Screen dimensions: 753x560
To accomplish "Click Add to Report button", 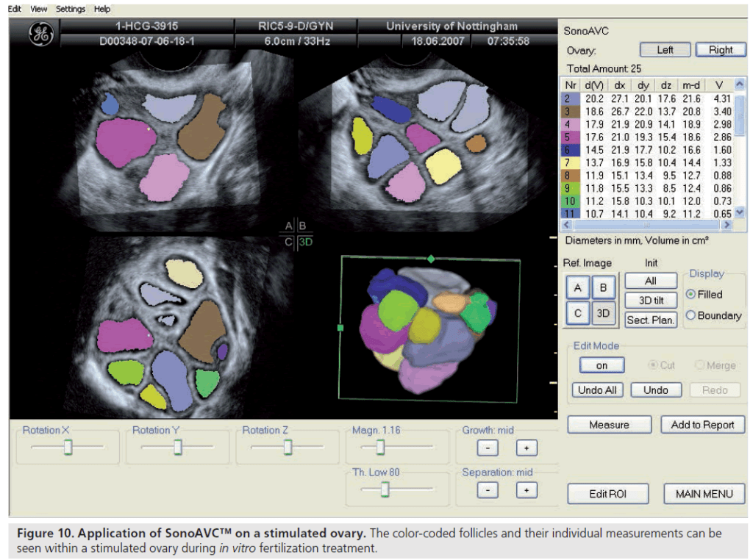I will pyautogui.click(x=702, y=425).
